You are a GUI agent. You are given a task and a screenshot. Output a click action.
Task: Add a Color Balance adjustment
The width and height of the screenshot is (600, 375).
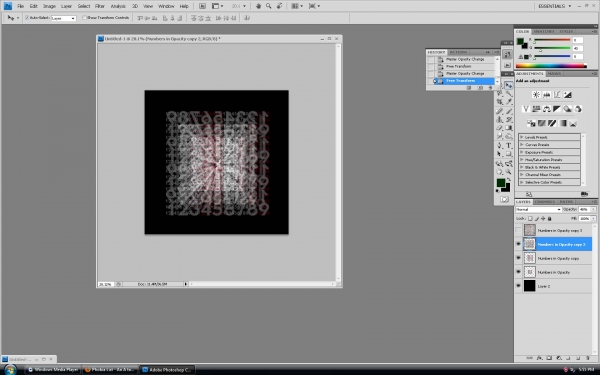tap(546, 109)
